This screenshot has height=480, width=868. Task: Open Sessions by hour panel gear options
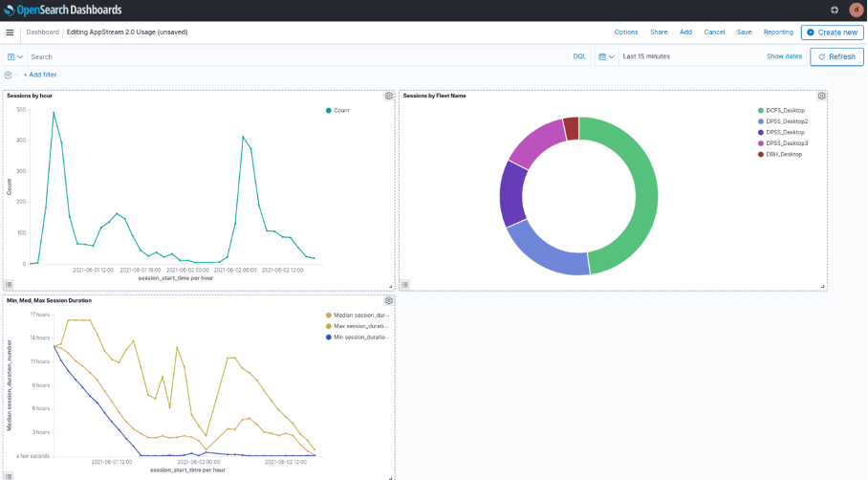point(389,96)
